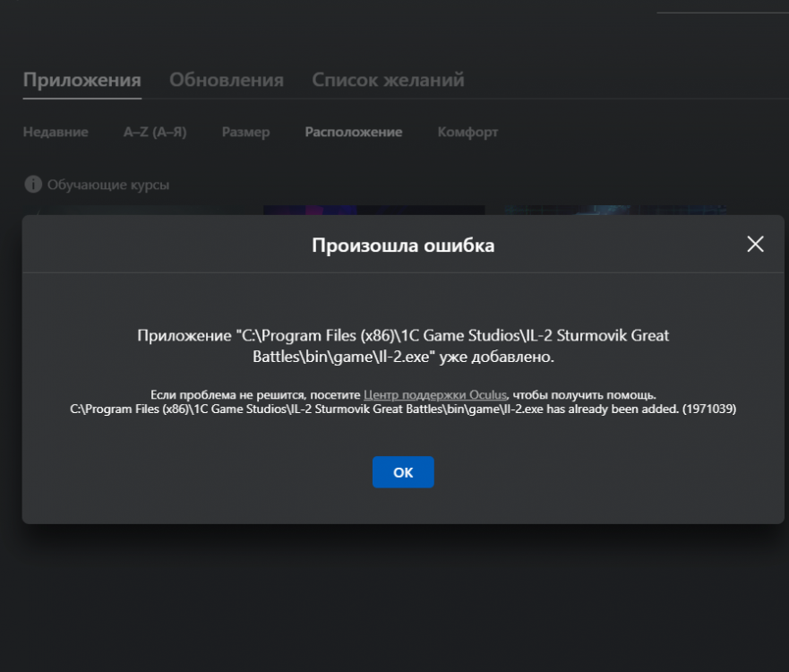Sort apps by Недавние
Image resolution: width=789 pixels, height=672 pixels.
pyautogui.click(x=56, y=132)
